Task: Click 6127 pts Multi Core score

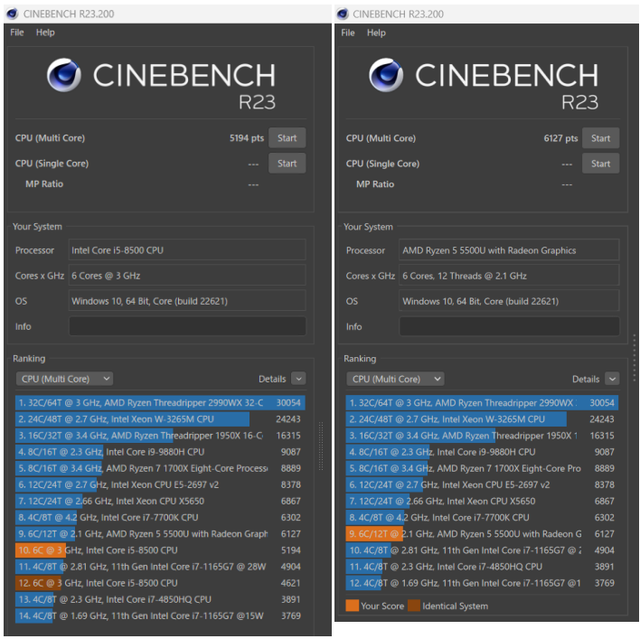Action: click(x=560, y=138)
